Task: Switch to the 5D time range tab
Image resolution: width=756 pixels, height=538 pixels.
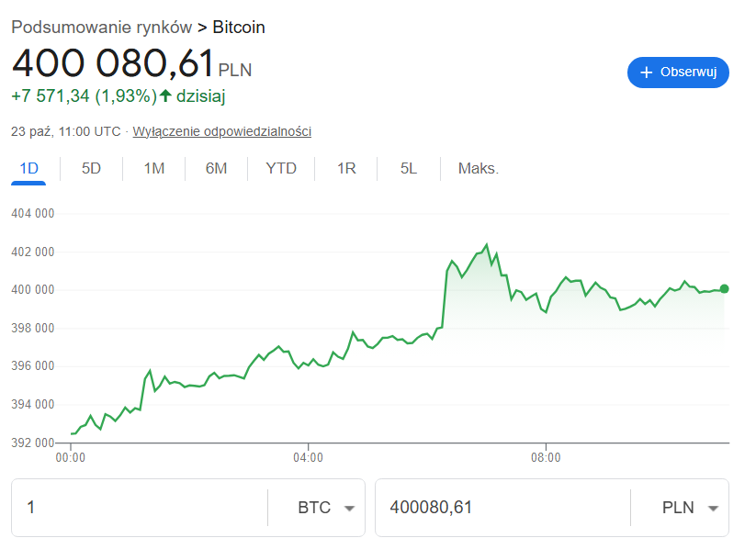Action: (x=91, y=169)
